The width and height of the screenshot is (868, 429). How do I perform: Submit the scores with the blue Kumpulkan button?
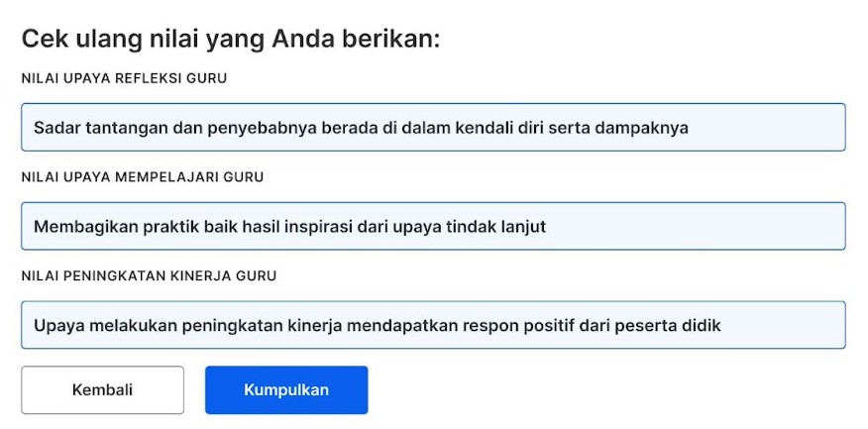pos(286,389)
